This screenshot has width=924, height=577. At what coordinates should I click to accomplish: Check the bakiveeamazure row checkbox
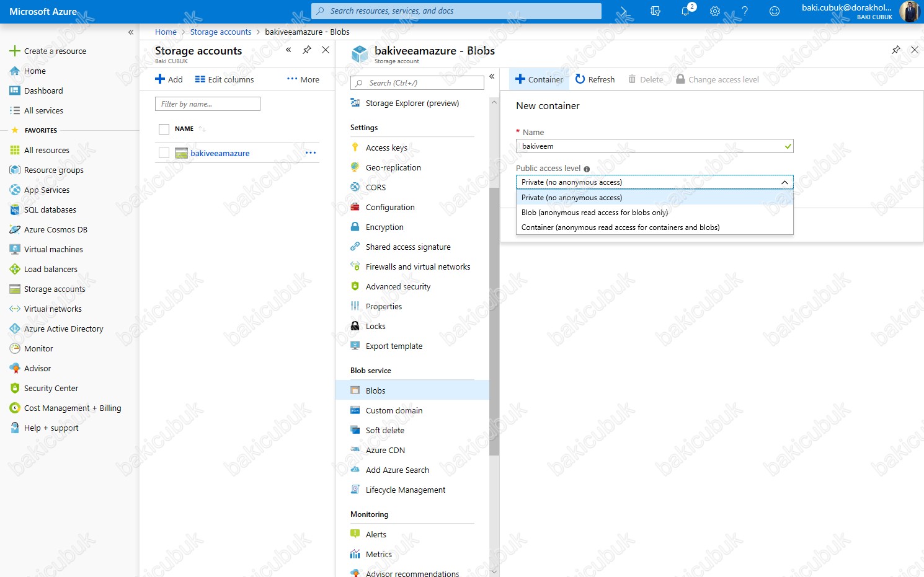click(164, 153)
